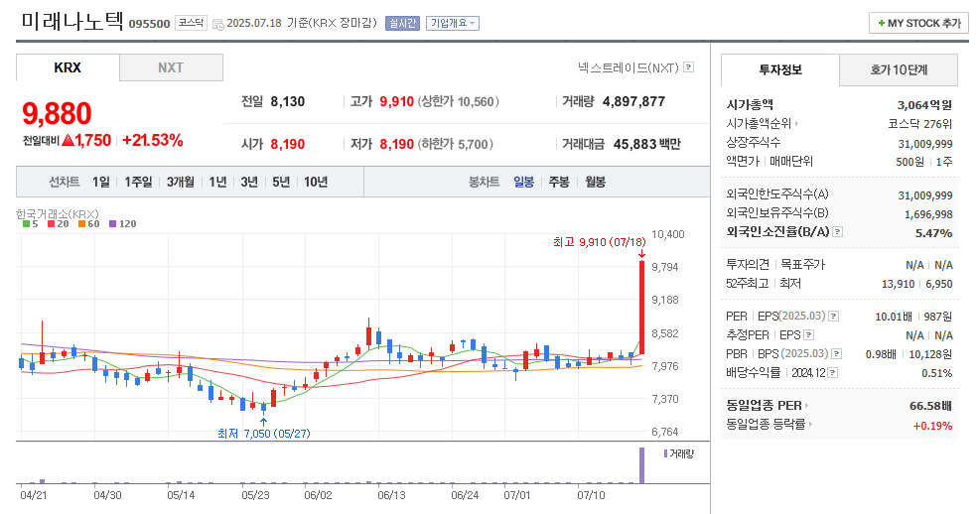The height and width of the screenshot is (514, 980).
Task: Select the 10년 line chart period
Action: 316,182
